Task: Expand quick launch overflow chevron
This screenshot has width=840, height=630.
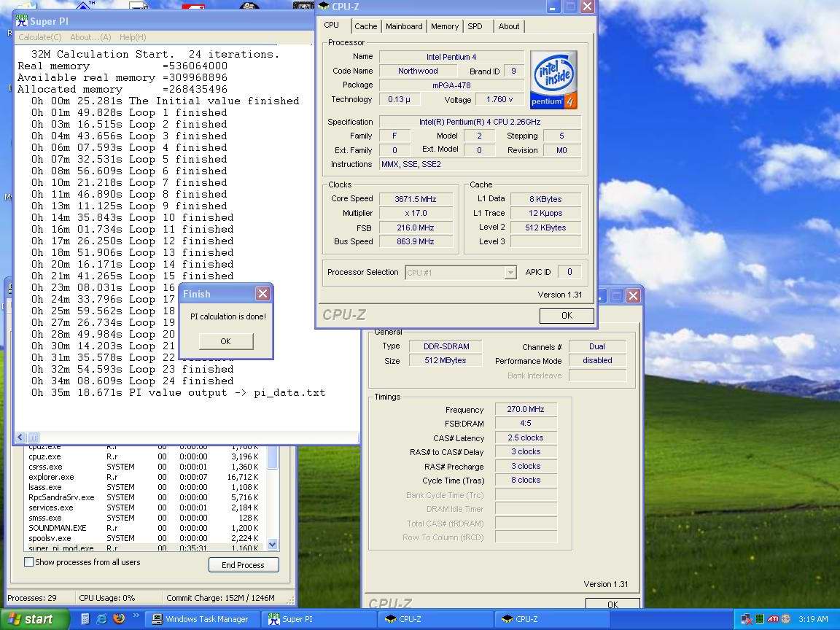Action: tap(136, 615)
